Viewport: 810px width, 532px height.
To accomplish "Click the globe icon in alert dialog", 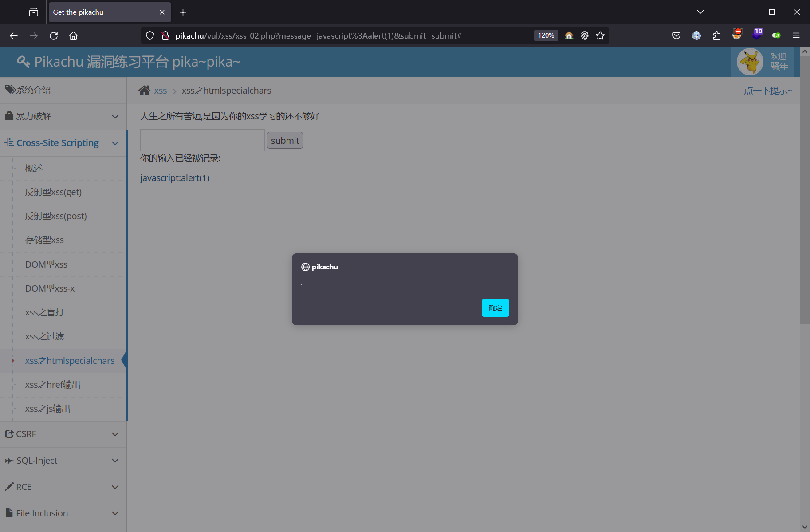I will (x=305, y=267).
